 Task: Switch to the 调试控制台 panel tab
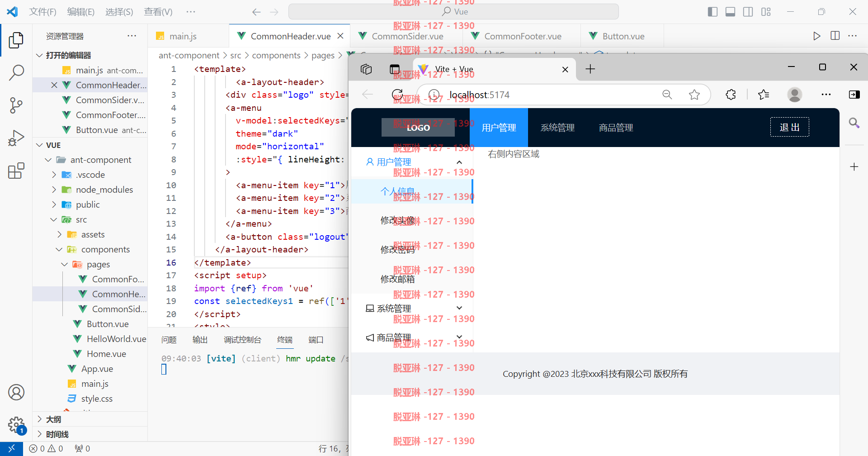pyautogui.click(x=242, y=340)
